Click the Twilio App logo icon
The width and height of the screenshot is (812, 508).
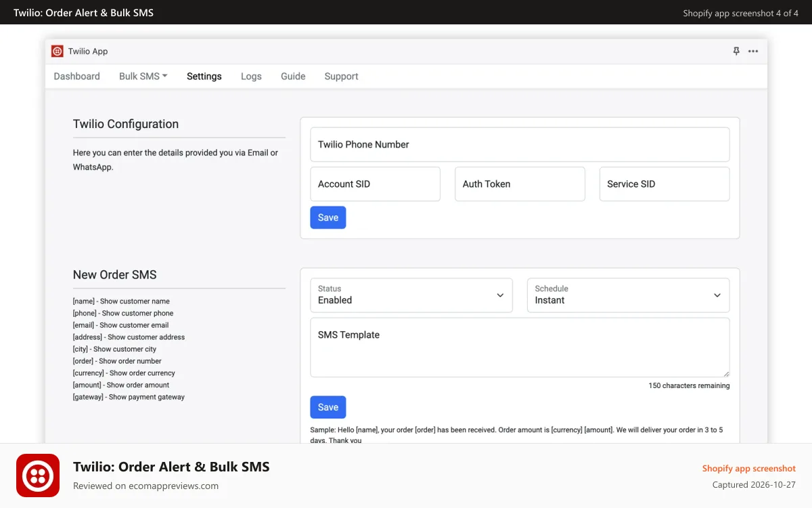click(58, 51)
